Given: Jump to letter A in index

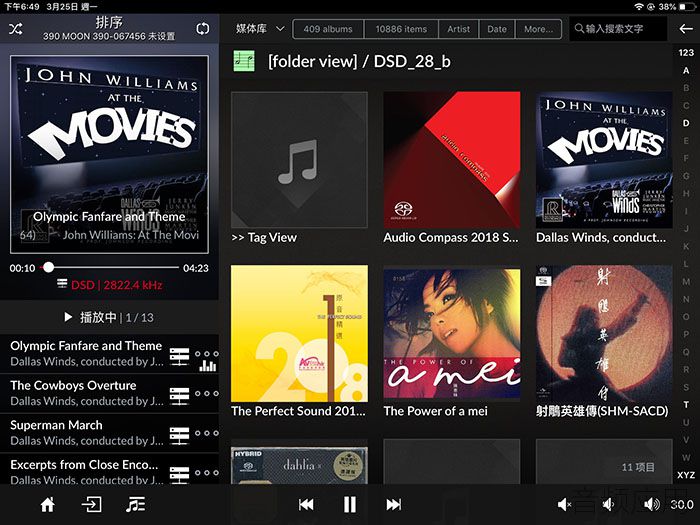Looking at the screenshot, I should click(x=686, y=71).
